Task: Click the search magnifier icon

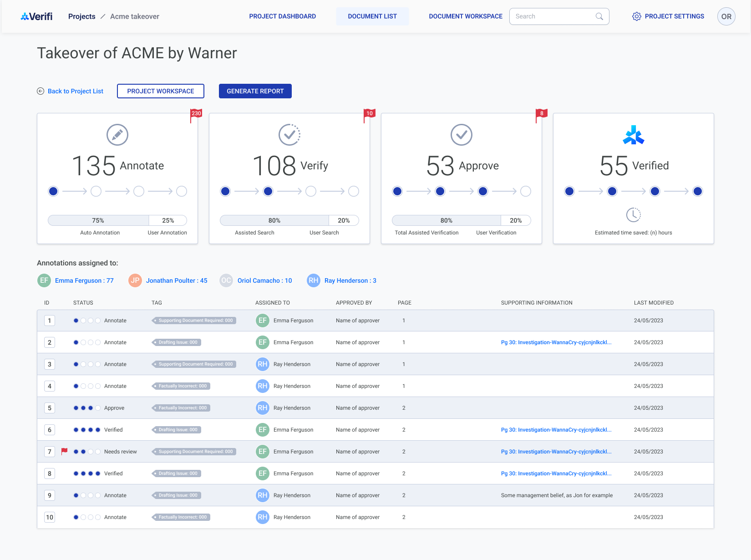Action: [599, 16]
